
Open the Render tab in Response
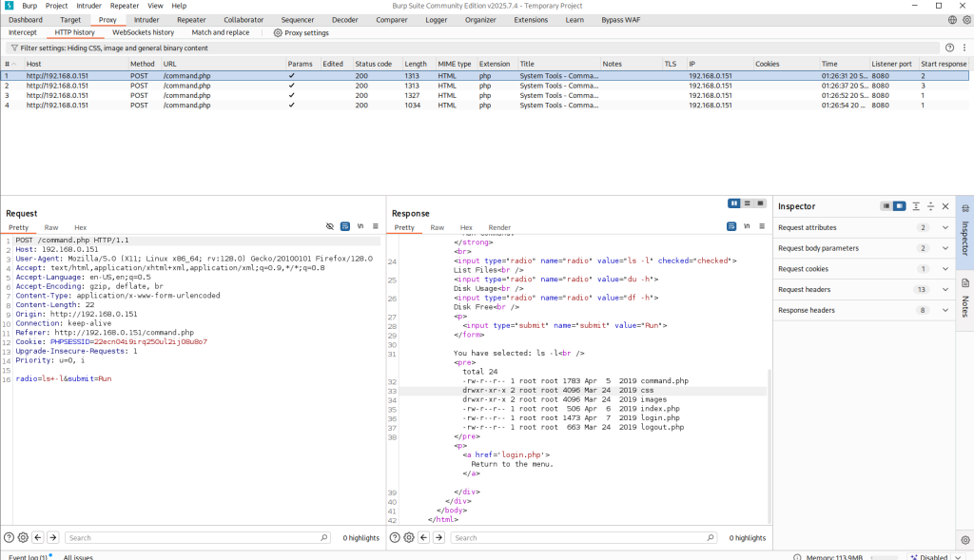click(x=499, y=228)
